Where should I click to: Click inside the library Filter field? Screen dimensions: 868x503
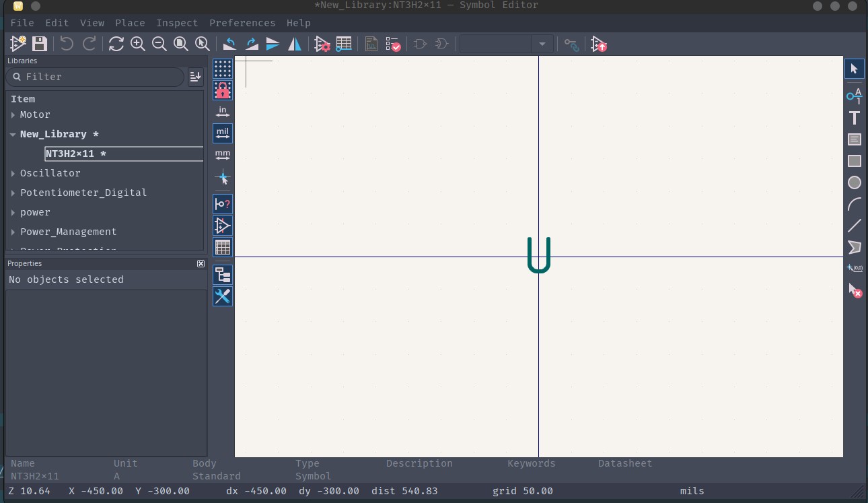tap(94, 77)
